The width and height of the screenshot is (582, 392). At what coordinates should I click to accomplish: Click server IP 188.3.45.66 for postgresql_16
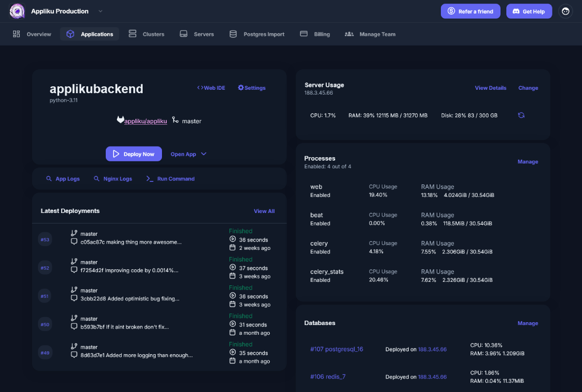click(432, 349)
